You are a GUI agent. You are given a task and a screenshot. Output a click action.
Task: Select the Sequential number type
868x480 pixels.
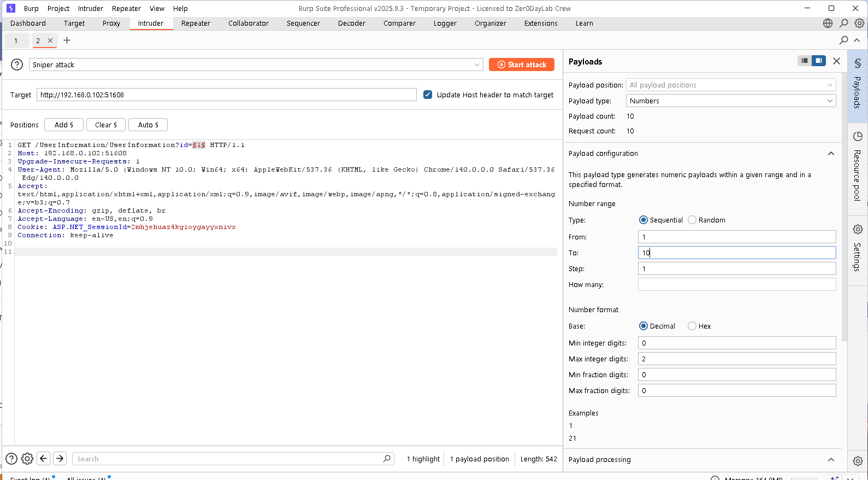[643, 220]
